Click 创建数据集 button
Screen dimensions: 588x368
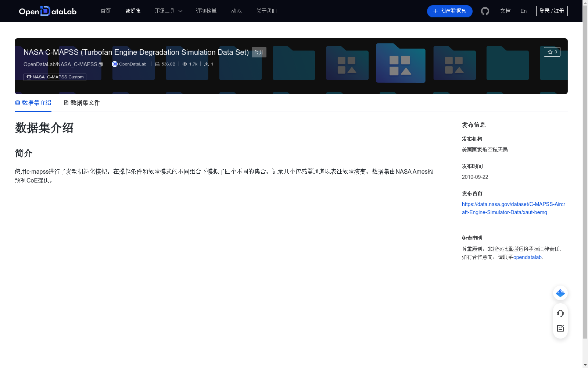click(x=449, y=11)
